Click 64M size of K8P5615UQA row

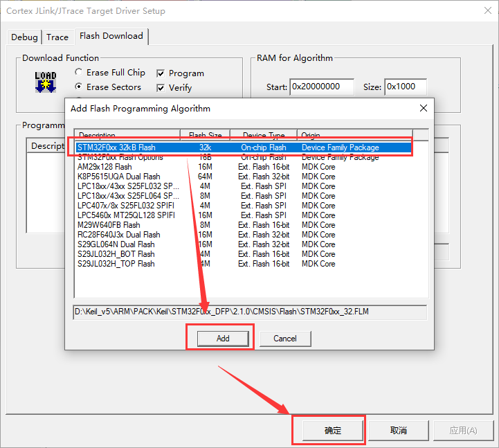click(x=205, y=177)
